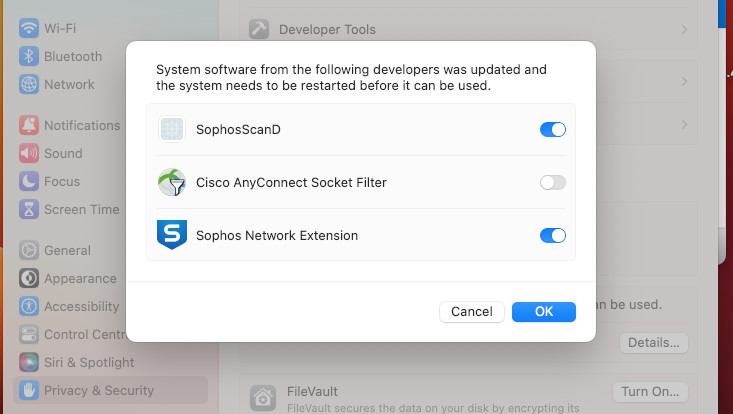
Task: Select the General label in sidebar
Action: coord(67,251)
